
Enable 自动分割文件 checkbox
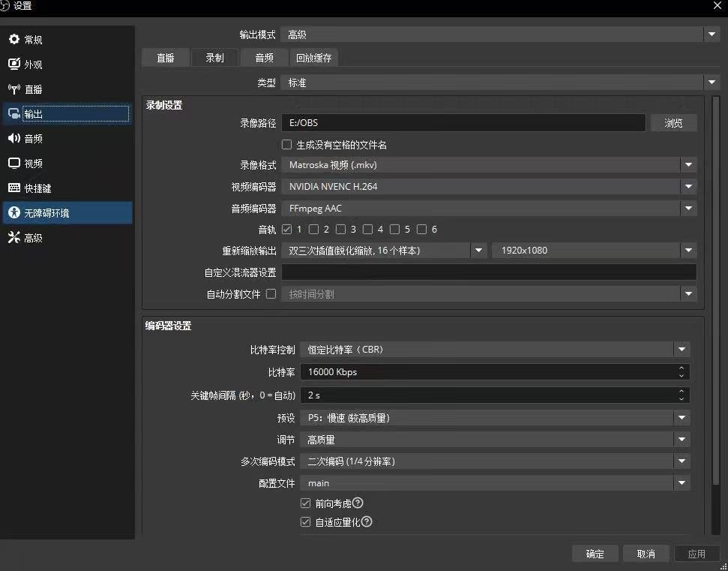[x=271, y=293]
